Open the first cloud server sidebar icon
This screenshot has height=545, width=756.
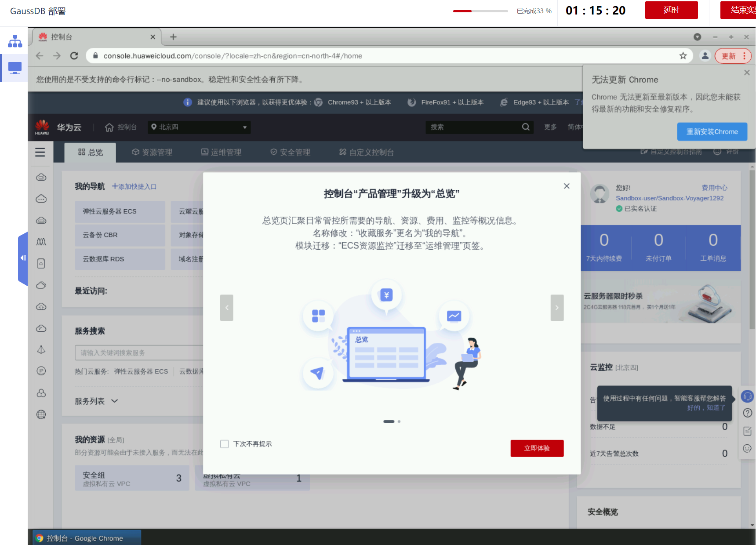point(41,177)
